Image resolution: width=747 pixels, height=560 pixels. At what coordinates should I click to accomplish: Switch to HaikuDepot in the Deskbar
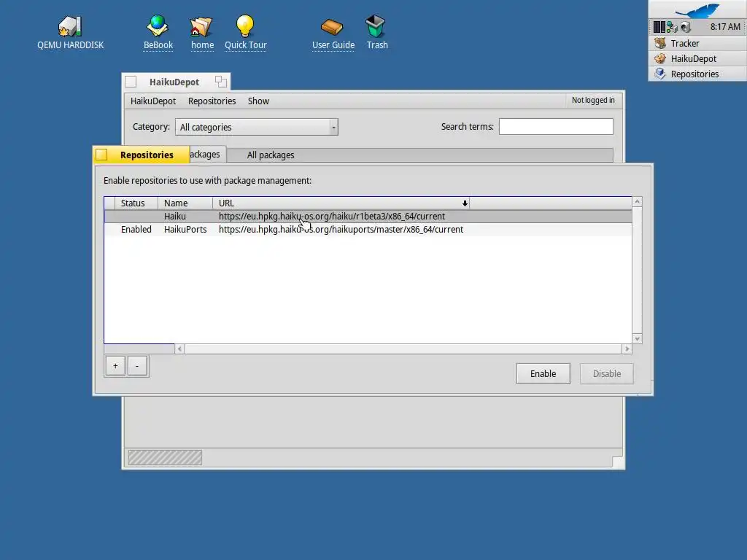pos(697,58)
